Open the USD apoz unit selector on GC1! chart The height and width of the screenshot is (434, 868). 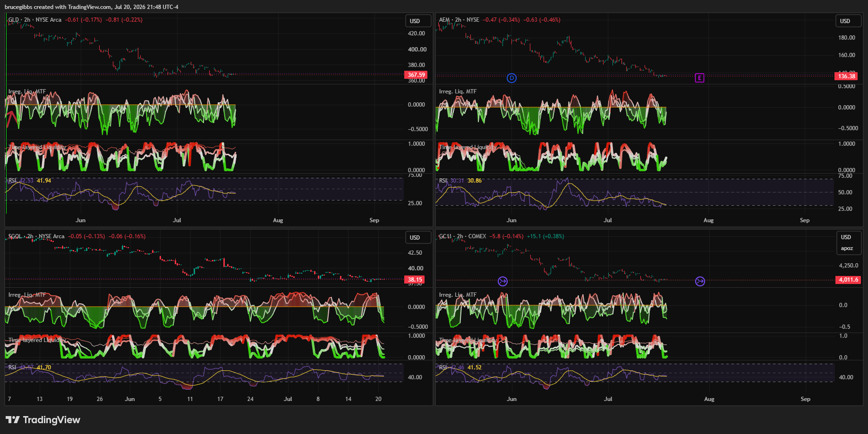pos(849,243)
